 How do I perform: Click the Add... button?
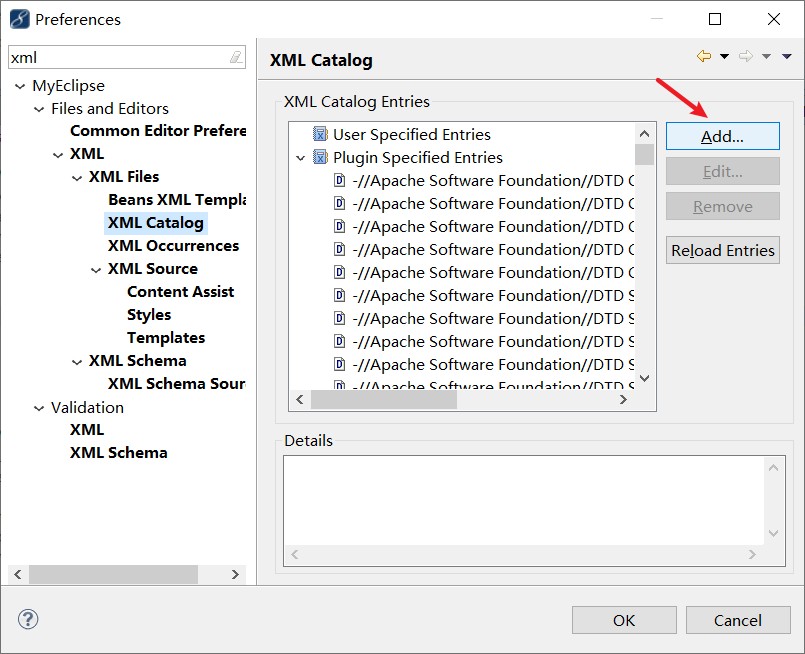[722, 136]
